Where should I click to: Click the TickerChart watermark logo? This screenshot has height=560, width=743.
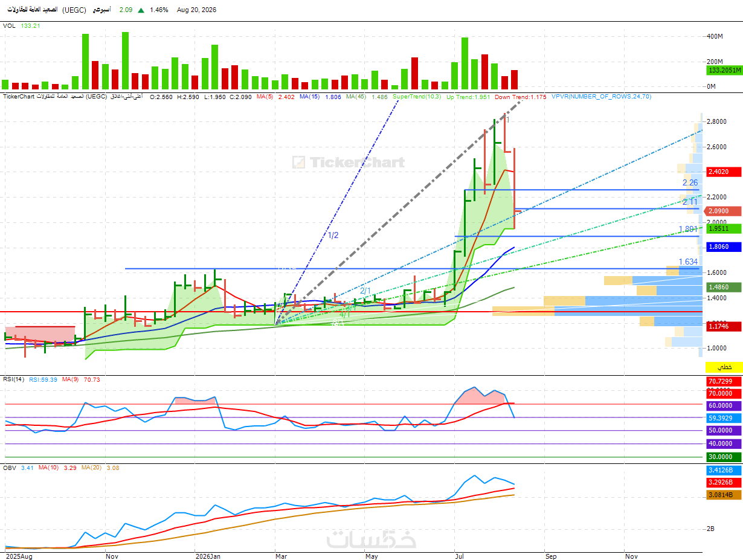tap(349, 163)
